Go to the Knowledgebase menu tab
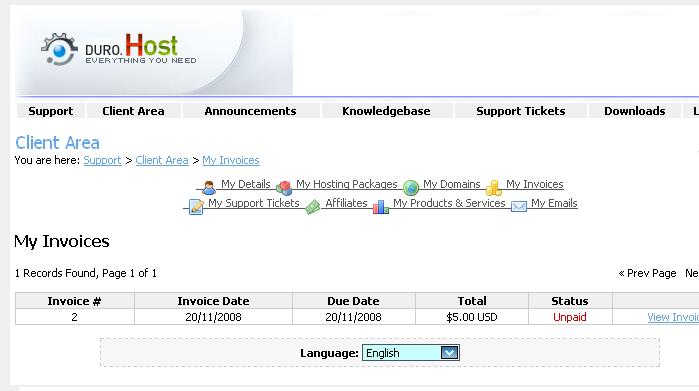The width and height of the screenshot is (699, 391). point(386,111)
